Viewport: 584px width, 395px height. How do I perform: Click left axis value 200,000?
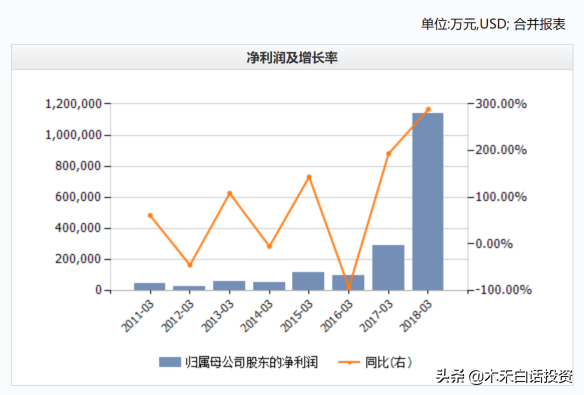click(x=78, y=259)
